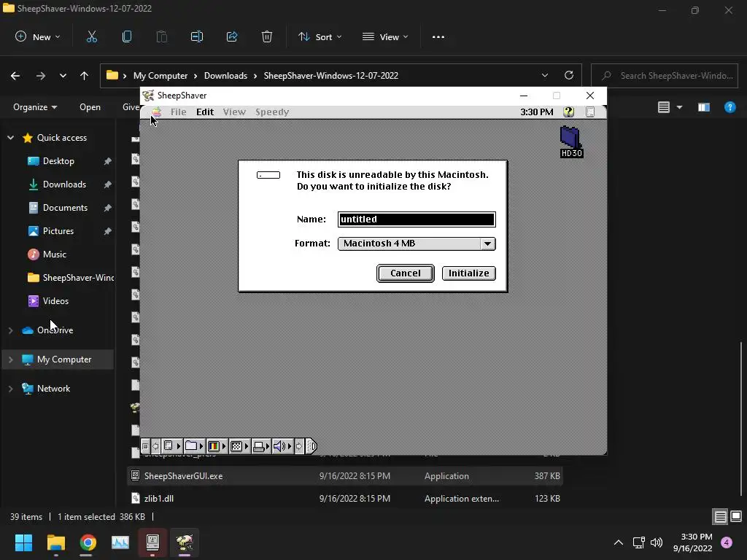This screenshot has width=747, height=560.
Task: Open the Windows Start menu
Action: (23, 542)
